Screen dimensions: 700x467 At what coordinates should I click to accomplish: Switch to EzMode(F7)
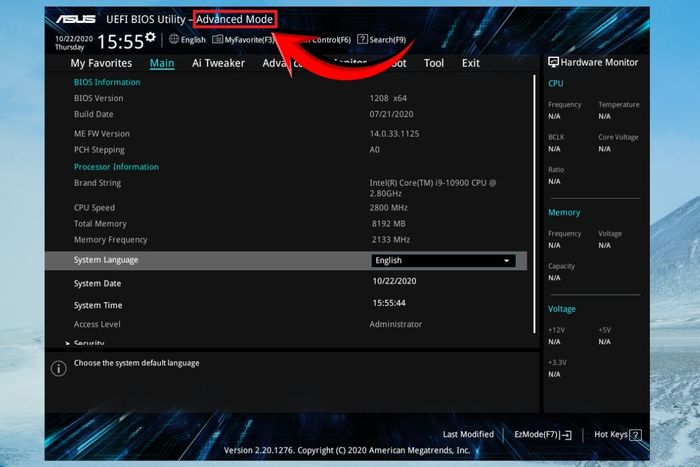coord(542,434)
